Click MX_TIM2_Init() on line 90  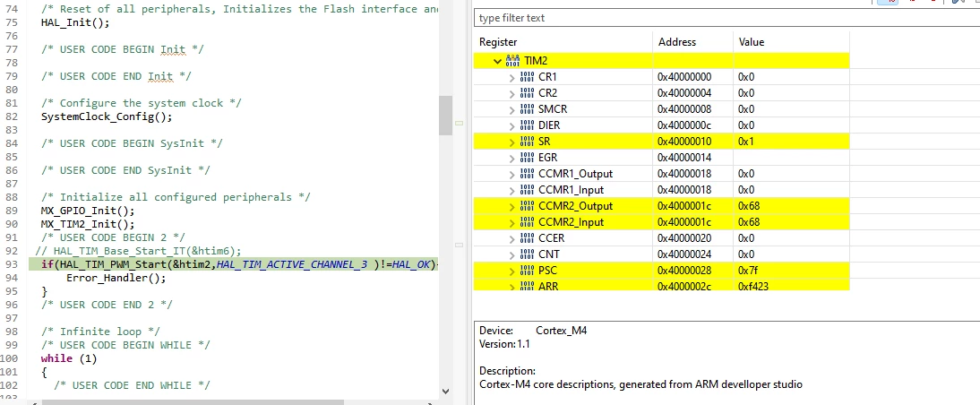[88, 224]
